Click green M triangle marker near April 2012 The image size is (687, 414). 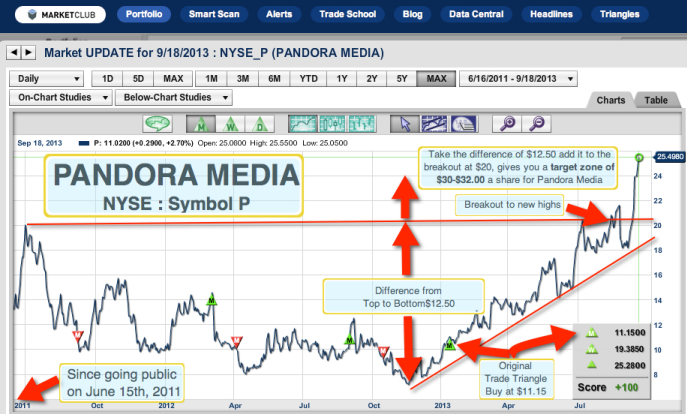212,301
